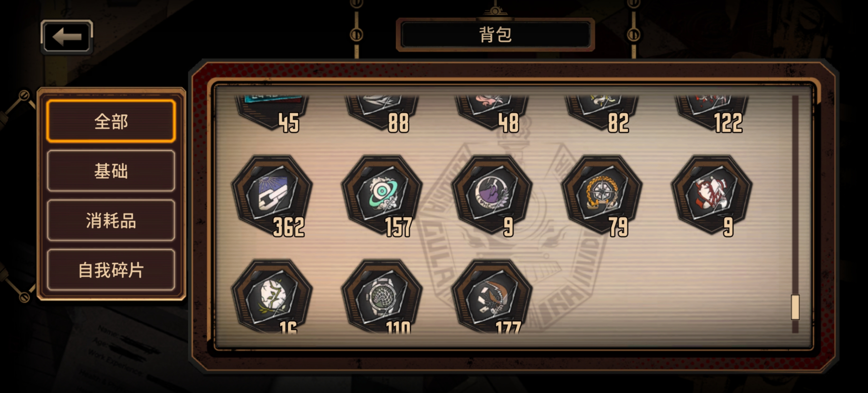Select the top-row item showing 88
Screen dimensions: 868x393
coord(382,113)
